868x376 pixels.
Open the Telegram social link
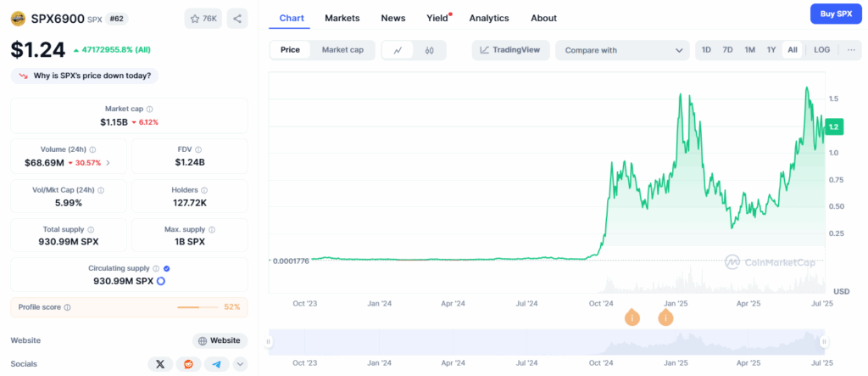217,364
